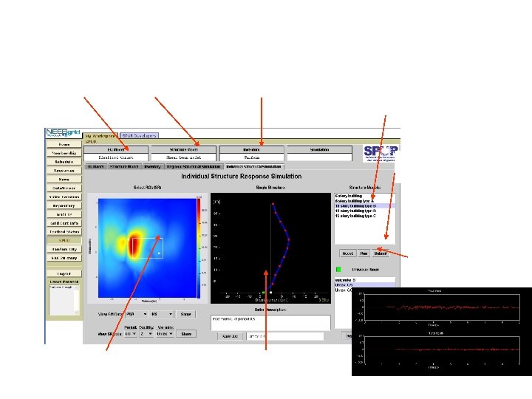Click the red hotspot on the heat map
The height and width of the screenshot is (399, 532).
(134, 243)
